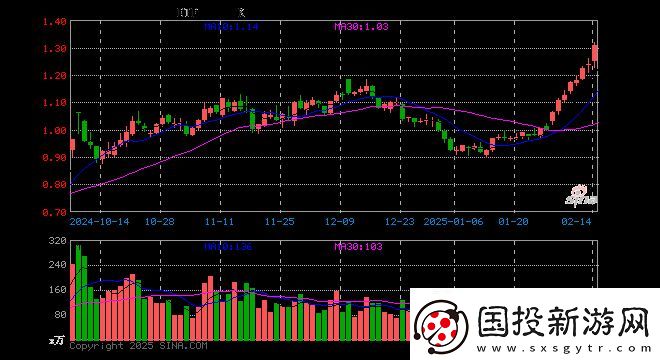The width and height of the screenshot is (660, 360).
Task: Select the MA10:136 volume indicator
Action: pos(228,247)
